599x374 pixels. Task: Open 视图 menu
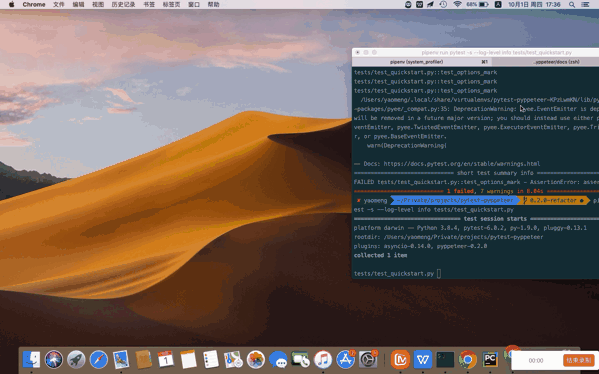pos(98,5)
